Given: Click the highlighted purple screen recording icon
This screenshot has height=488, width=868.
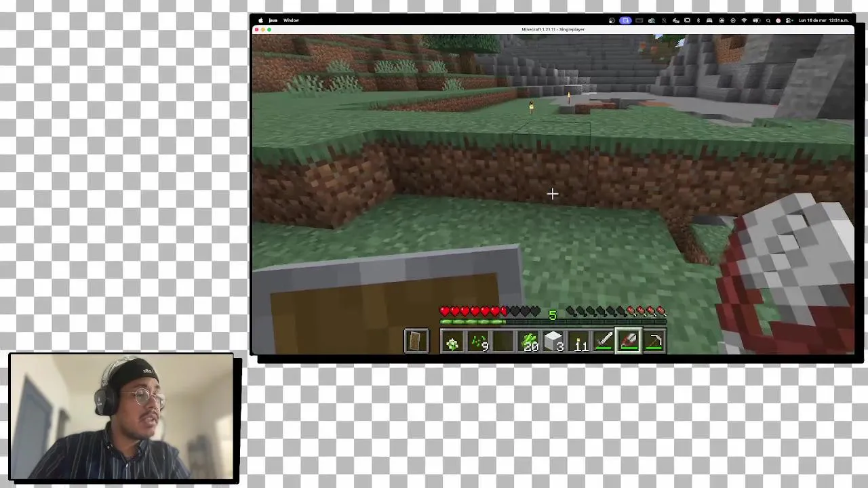Looking at the screenshot, I should coord(625,20).
